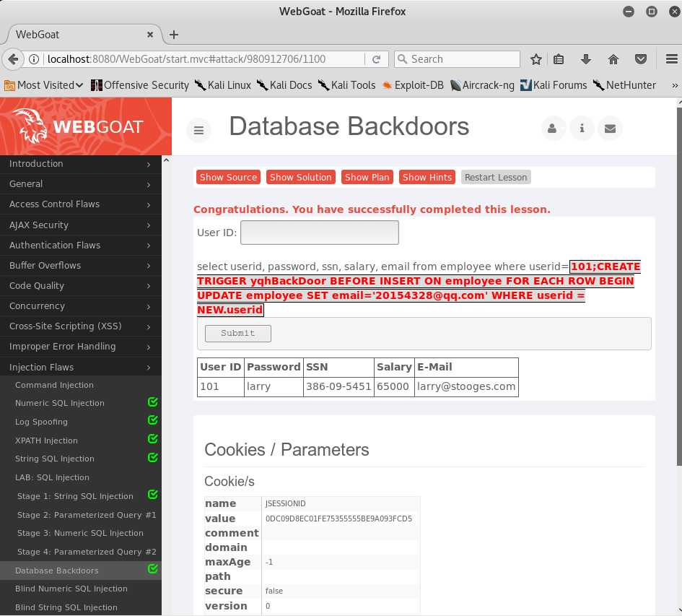
Task: Open Kali Docs bookmark
Action: click(x=284, y=85)
